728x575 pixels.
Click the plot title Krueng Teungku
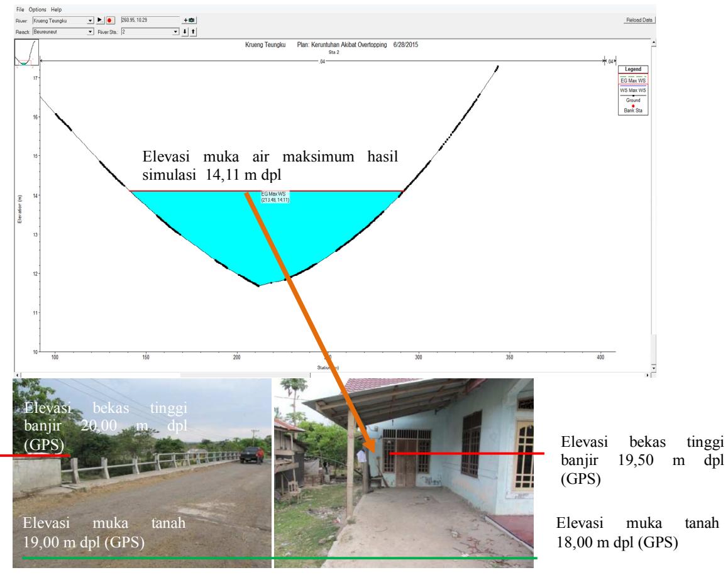pos(265,45)
